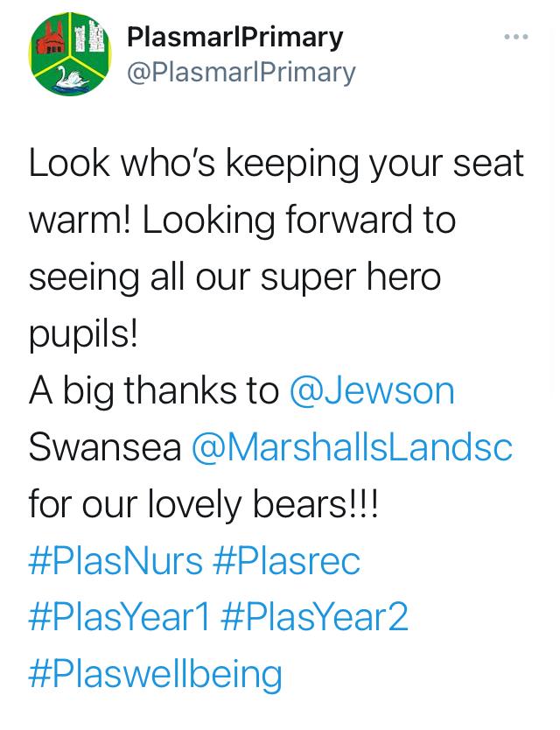Click the "seeing all our super hero" line
The height and width of the screenshot is (730, 560).
coord(234,277)
